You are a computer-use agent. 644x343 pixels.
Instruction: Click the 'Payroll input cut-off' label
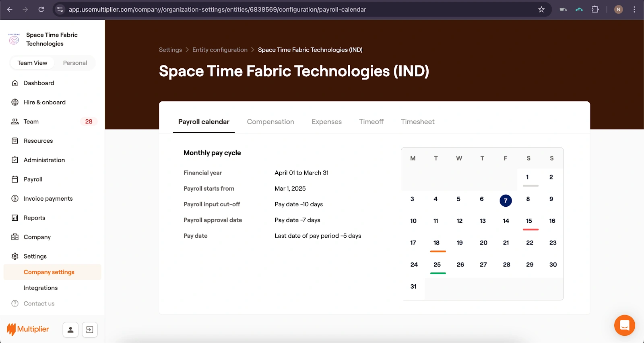(x=212, y=204)
